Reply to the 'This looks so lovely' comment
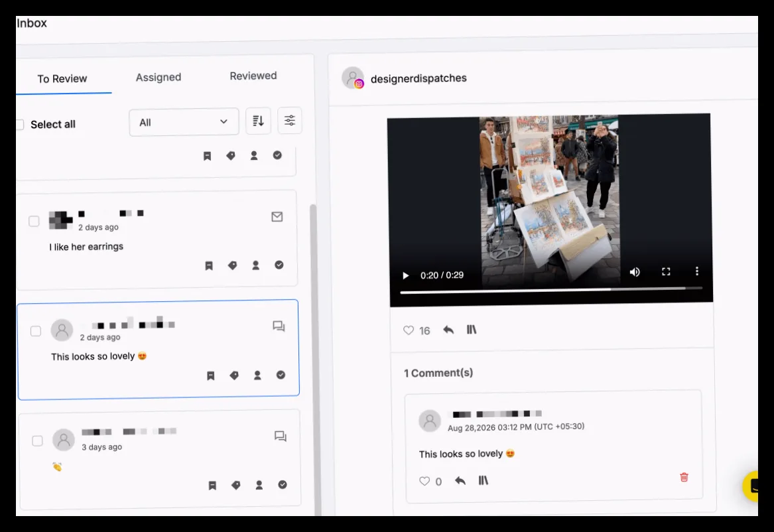Screen dimensions: 774x532 tap(460, 481)
